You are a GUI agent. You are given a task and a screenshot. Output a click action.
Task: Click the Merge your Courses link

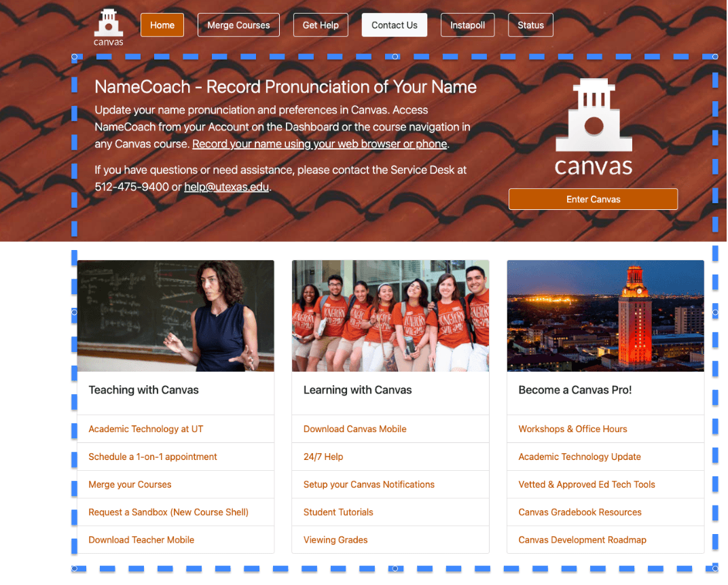coord(130,484)
